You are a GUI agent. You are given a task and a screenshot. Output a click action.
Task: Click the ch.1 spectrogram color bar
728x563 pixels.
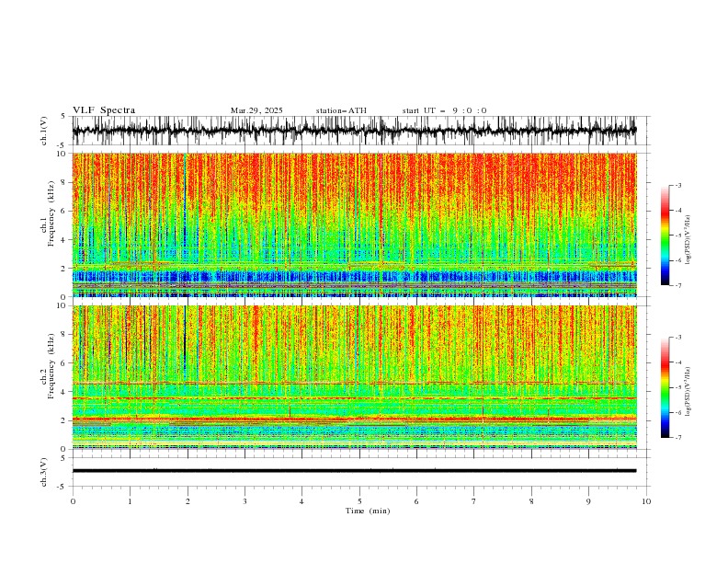665,236
